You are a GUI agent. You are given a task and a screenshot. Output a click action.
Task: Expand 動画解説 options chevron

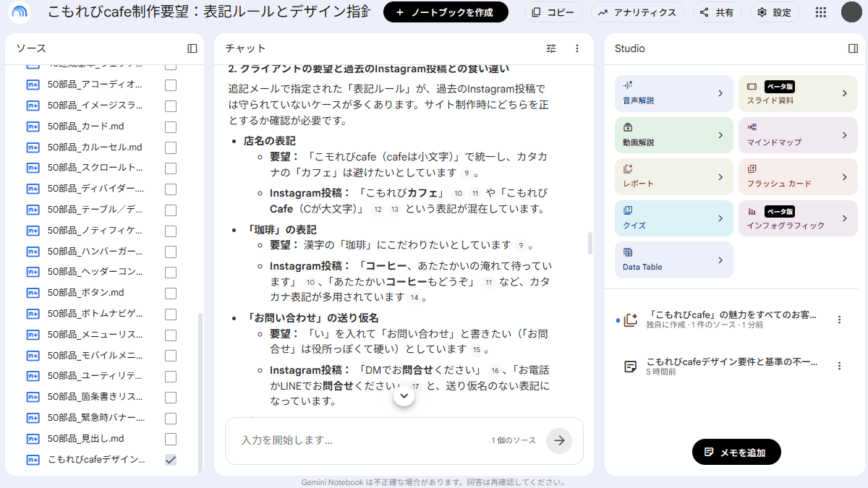[720, 135]
